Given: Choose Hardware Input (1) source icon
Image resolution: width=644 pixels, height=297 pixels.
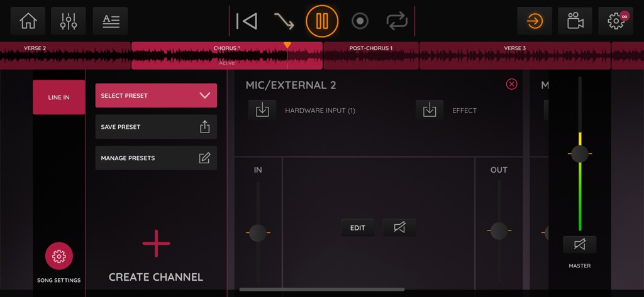Looking at the screenshot, I should (262, 110).
